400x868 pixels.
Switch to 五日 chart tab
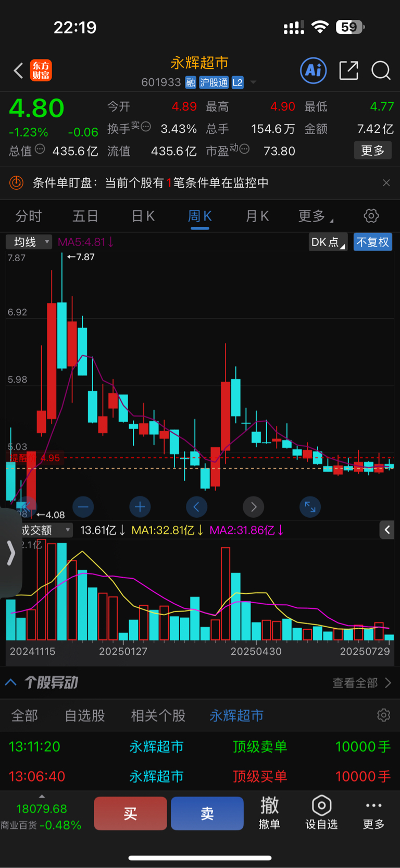85,216
